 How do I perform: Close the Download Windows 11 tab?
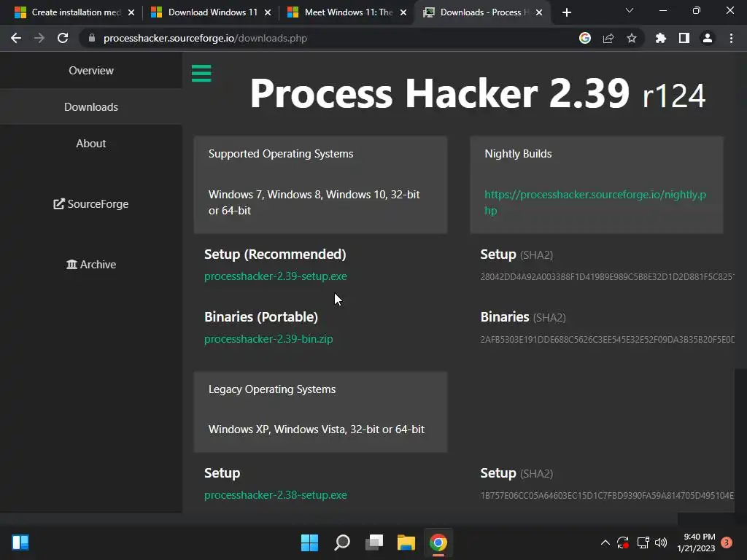[268, 12]
